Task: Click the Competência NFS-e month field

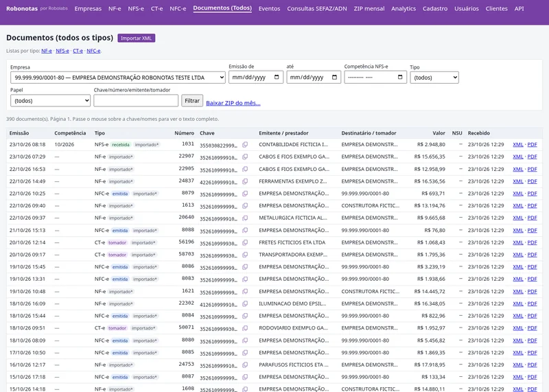Action: (x=375, y=77)
